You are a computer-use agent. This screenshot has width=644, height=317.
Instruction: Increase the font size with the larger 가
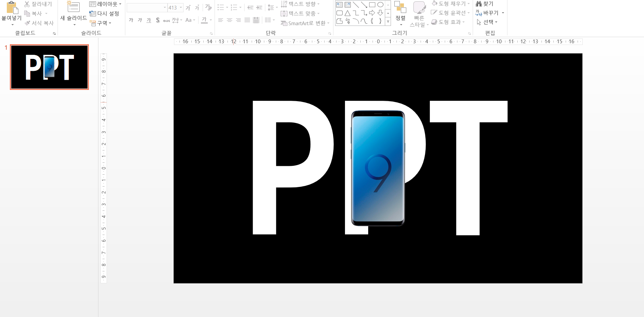(x=188, y=7)
